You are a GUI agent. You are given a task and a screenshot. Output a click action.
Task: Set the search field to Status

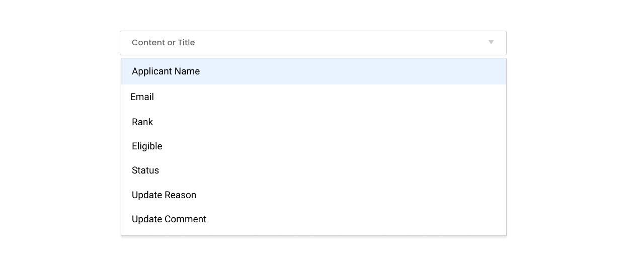145,170
